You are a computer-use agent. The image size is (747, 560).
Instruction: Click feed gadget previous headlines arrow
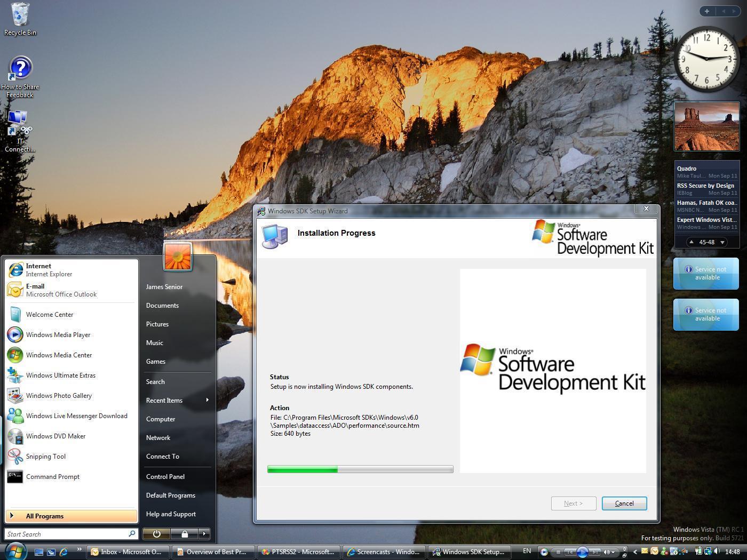click(692, 242)
